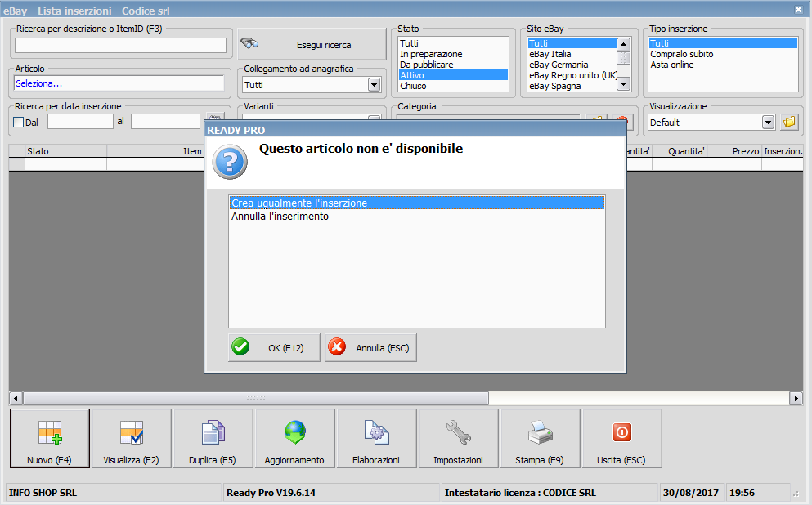The height and width of the screenshot is (505, 812).
Task: Click horizontal scrollbar right arrow
Action: coord(796,399)
